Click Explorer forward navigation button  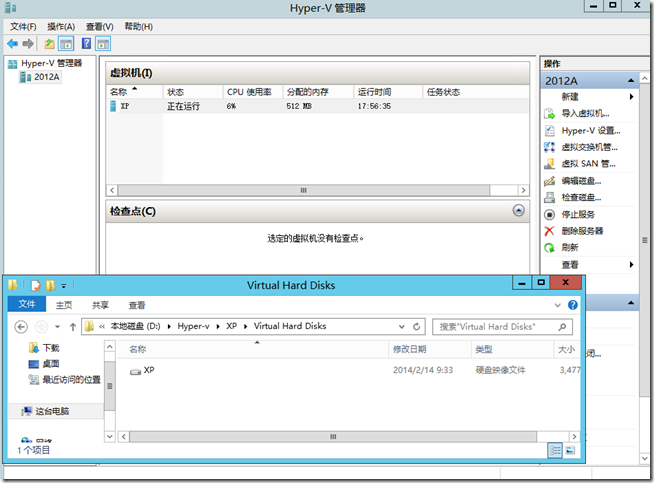click(41, 327)
